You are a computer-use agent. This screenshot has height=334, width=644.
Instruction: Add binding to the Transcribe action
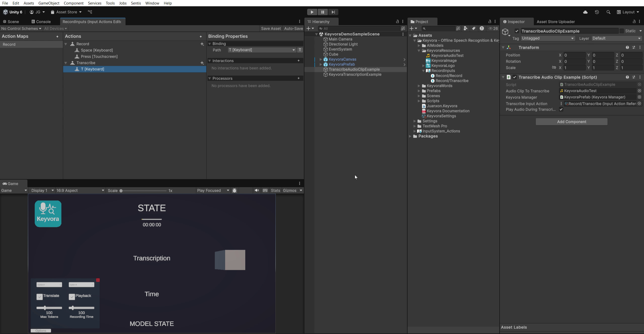(202, 63)
